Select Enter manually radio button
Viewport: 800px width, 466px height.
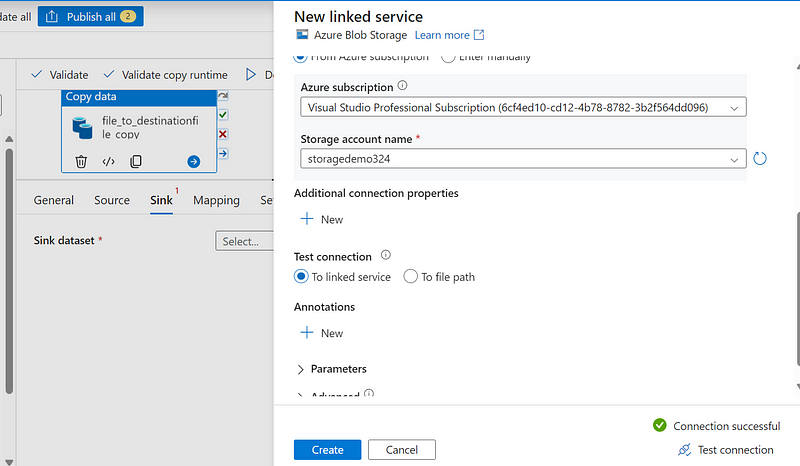448,56
